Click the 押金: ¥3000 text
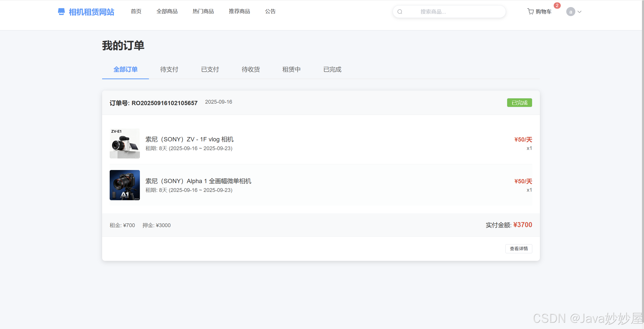This screenshot has height=329, width=644. tap(156, 225)
